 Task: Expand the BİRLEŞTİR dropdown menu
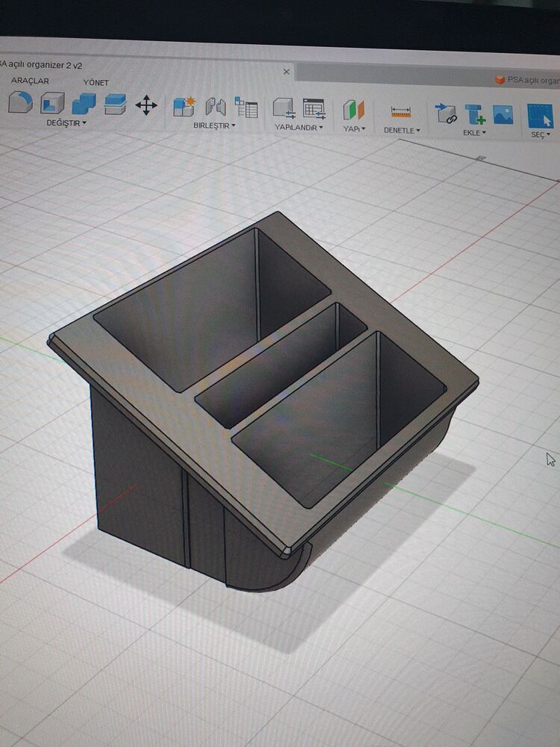pos(214,125)
